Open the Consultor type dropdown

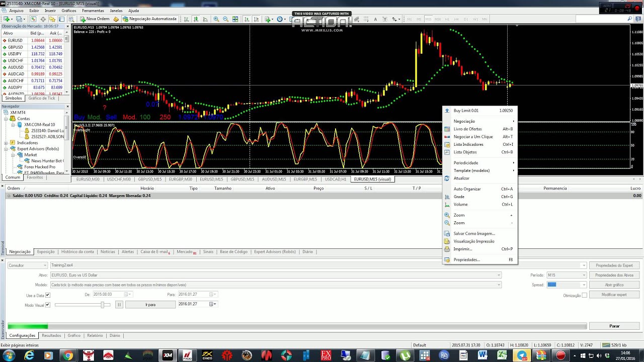pos(27,265)
